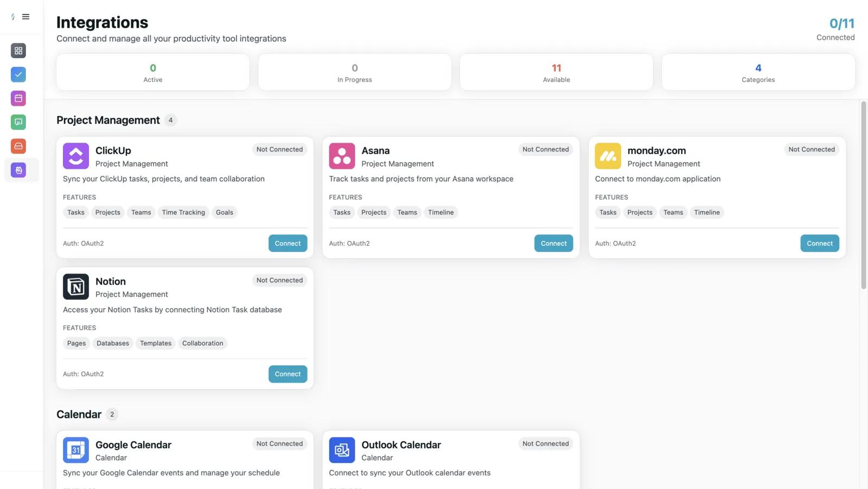Go to the blue checkmark tasks icon

pos(18,74)
